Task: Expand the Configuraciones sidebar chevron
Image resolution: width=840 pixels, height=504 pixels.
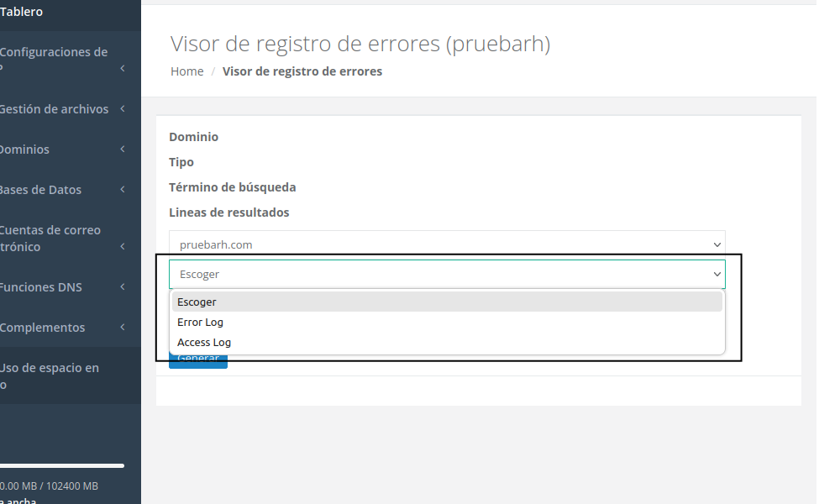Action: point(123,68)
